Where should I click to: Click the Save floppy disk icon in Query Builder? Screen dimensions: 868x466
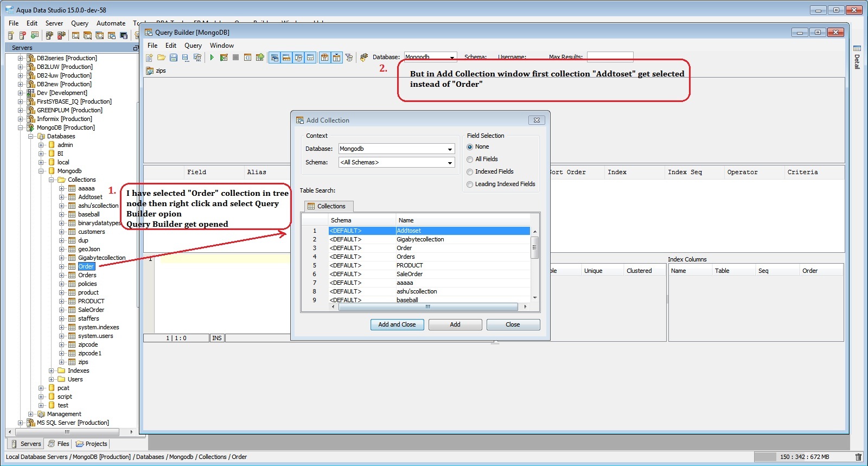[174, 57]
